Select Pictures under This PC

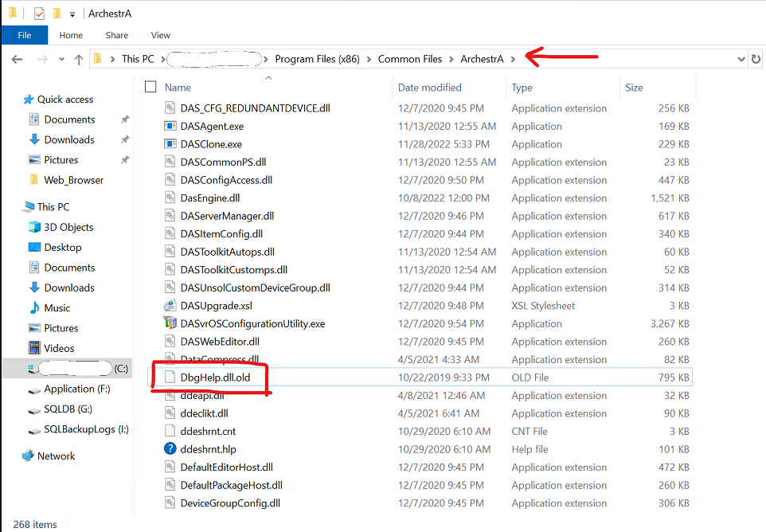[x=61, y=328]
